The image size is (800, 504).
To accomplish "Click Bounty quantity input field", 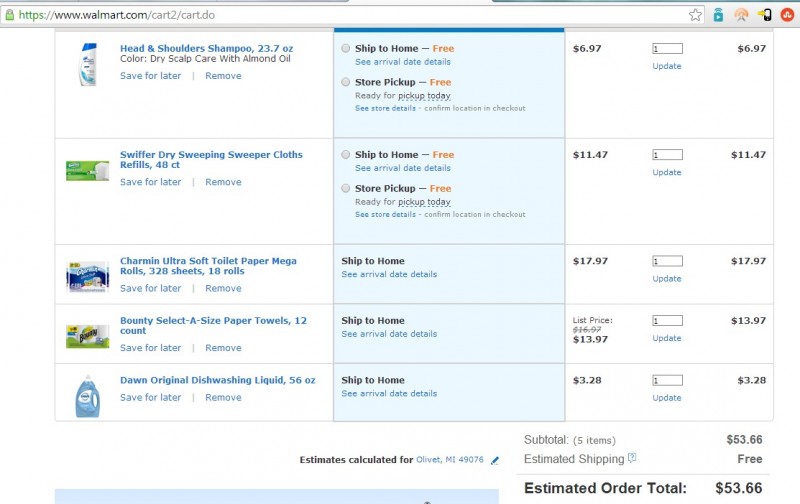I will [x=667, y=320].
